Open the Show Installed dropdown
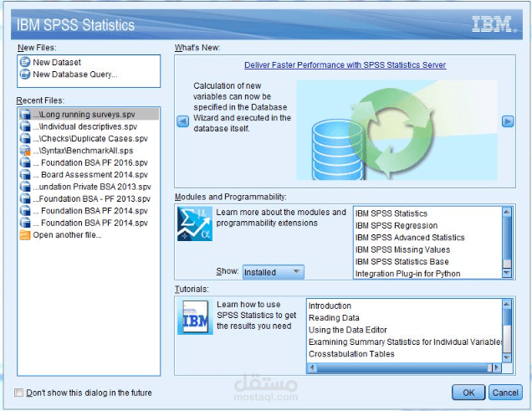This screenshot has width=532, height=411. click(x=274, y=272)
